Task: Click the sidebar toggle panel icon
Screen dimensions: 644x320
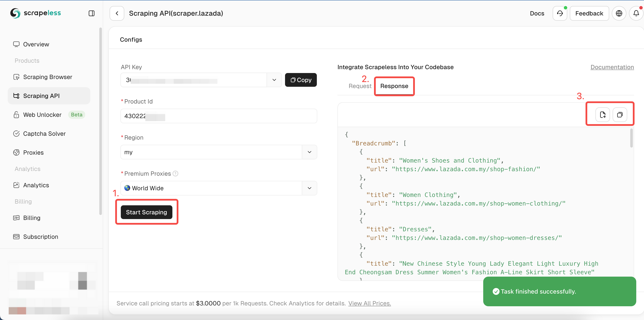Action: pos(92,14)
